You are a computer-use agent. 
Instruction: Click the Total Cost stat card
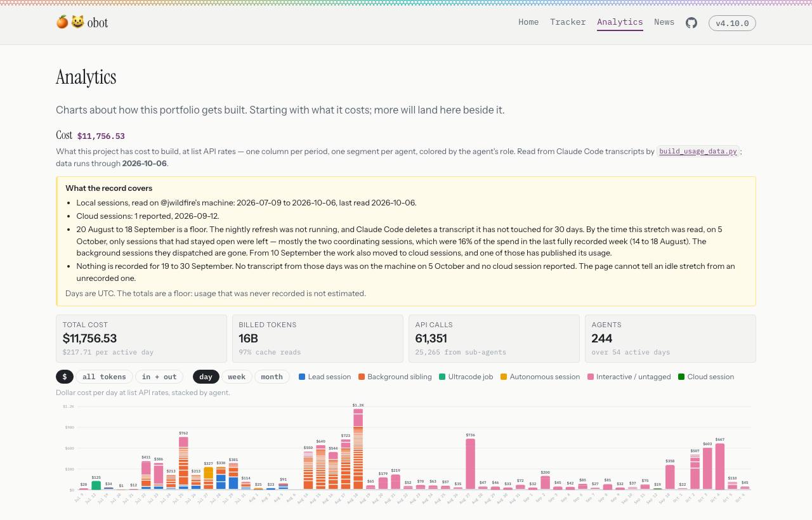click(141, 339)
